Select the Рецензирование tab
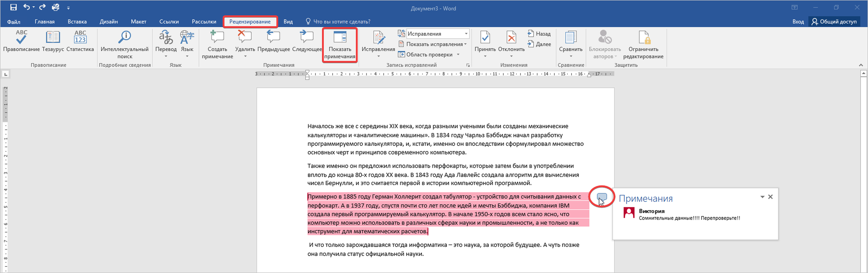Screen dimensions: 868x273 pyautogui.click(x=250, y=21)
